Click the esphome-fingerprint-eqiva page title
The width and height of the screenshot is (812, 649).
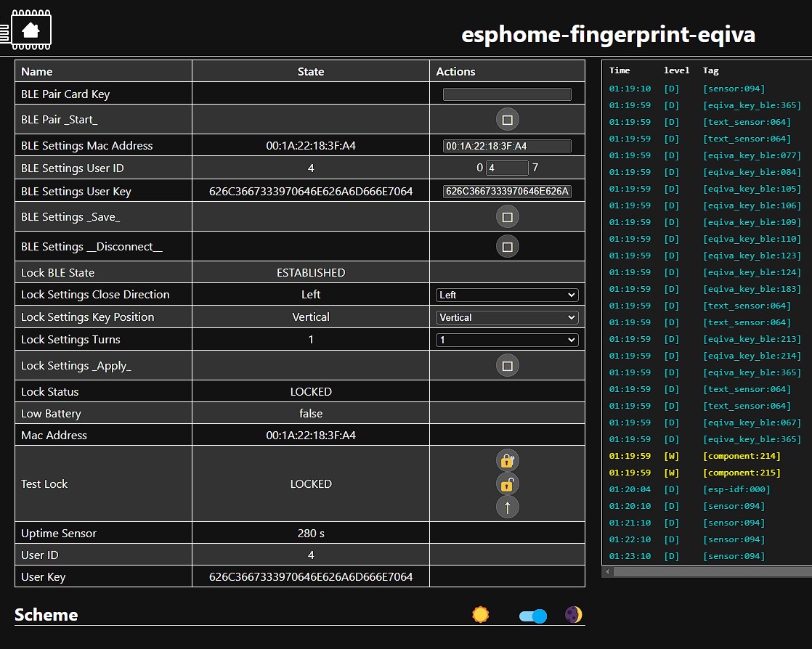click(x=608, y=35)
